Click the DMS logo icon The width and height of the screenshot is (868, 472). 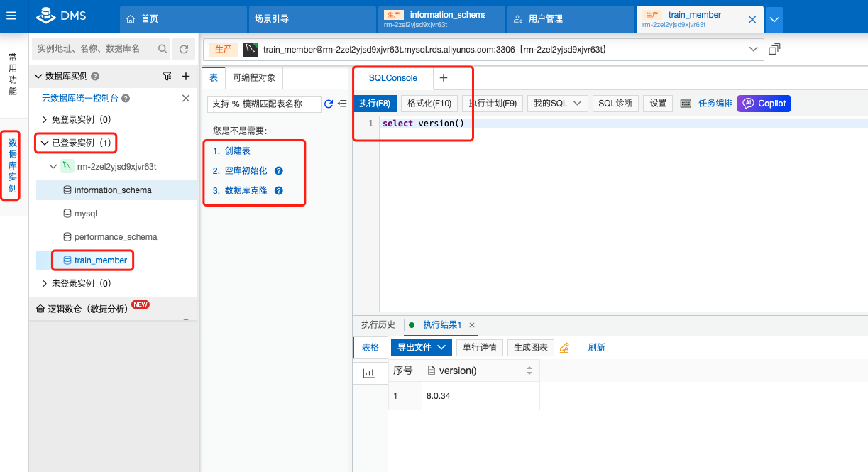coord(46,15)
